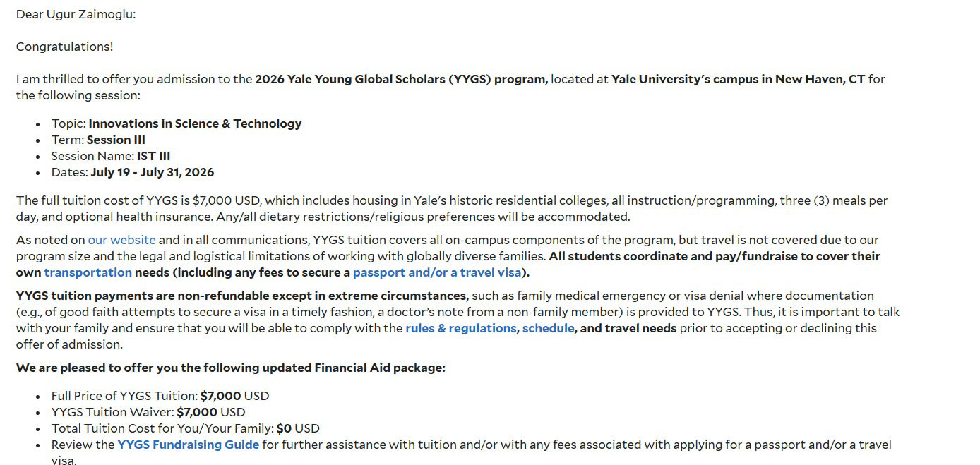Click the "IST III" session name

[153, 156]
